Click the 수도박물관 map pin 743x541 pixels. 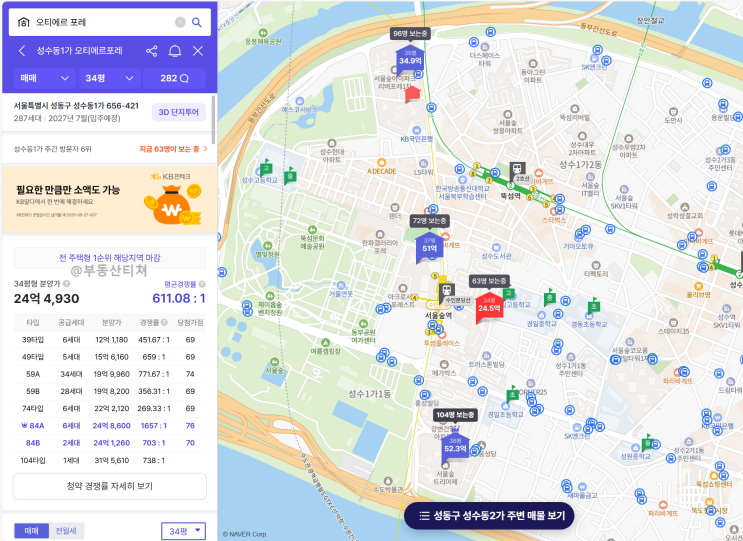tap(388, 481)
